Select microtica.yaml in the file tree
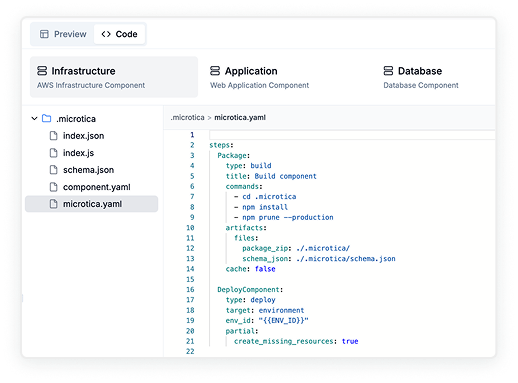The image size is (518, 383). tap(91, 204)
